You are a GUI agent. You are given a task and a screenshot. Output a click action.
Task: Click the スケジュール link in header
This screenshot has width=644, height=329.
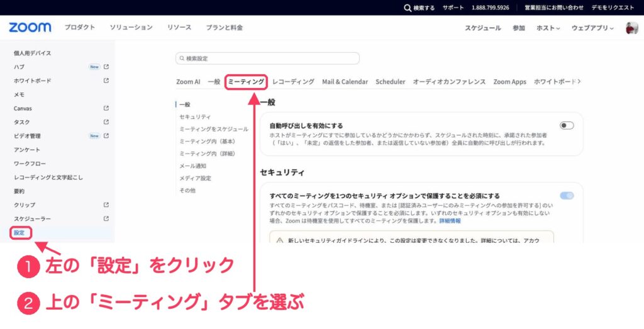[483, 28]
